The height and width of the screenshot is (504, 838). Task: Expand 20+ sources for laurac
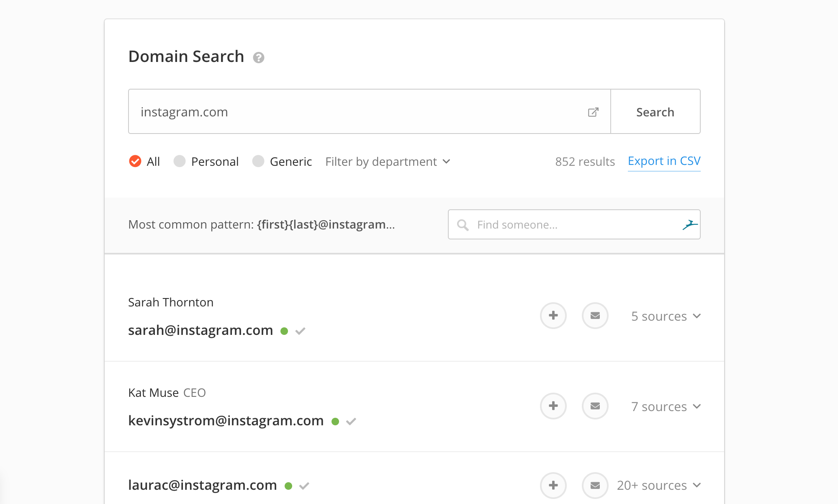658,485
